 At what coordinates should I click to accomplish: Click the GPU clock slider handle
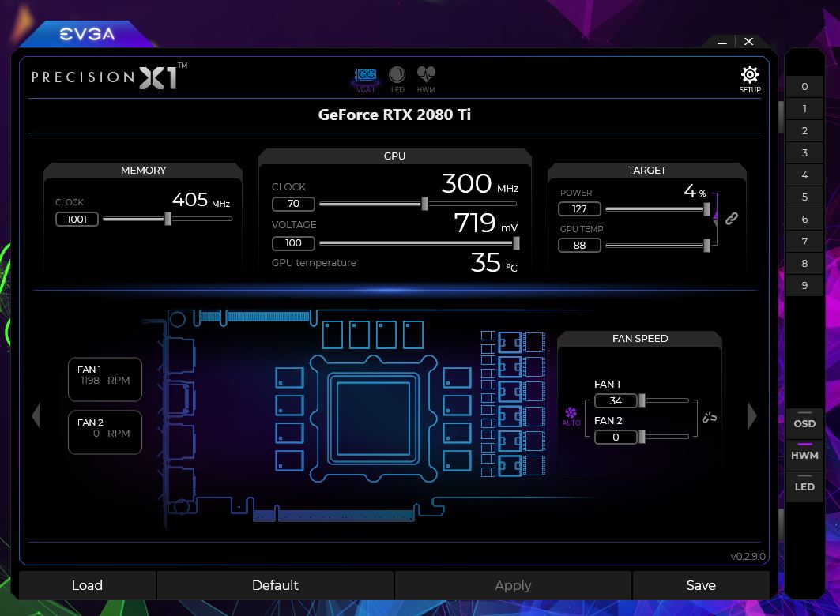(425, 204)
